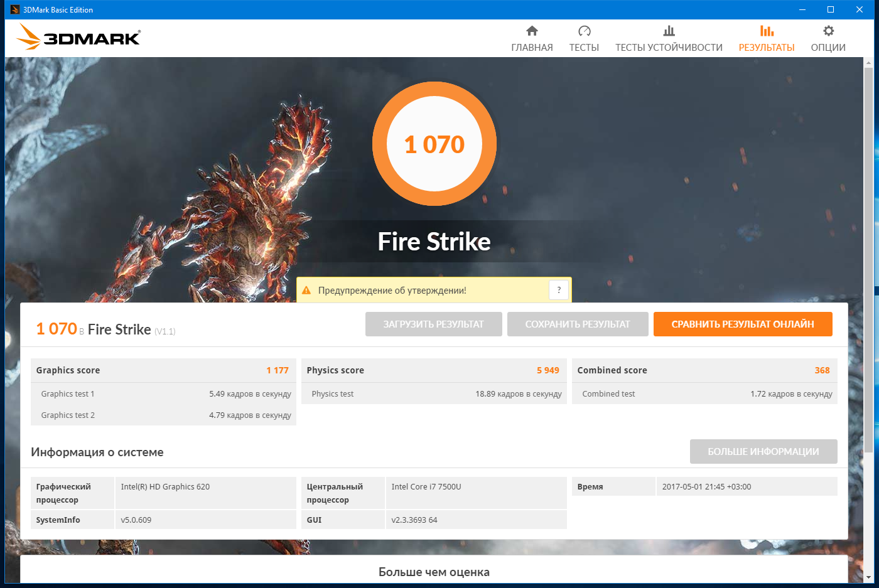Click the 18.89 кадров в секунду value
Viewport: 879px width, 588px height.
519,394
